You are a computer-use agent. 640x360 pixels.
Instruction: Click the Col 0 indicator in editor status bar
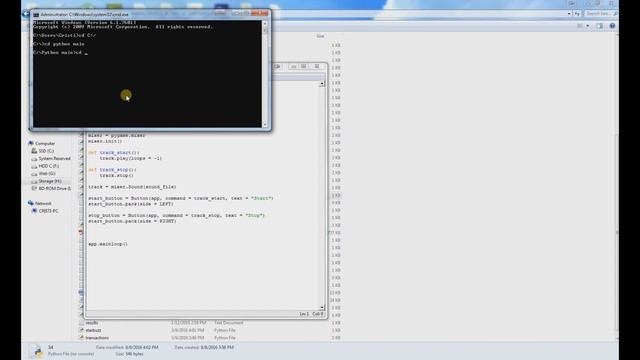(318, 314)
